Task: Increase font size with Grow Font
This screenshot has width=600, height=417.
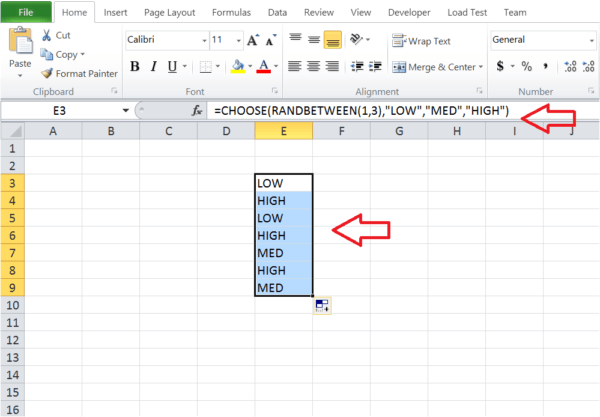Action: tap(253, 40)
